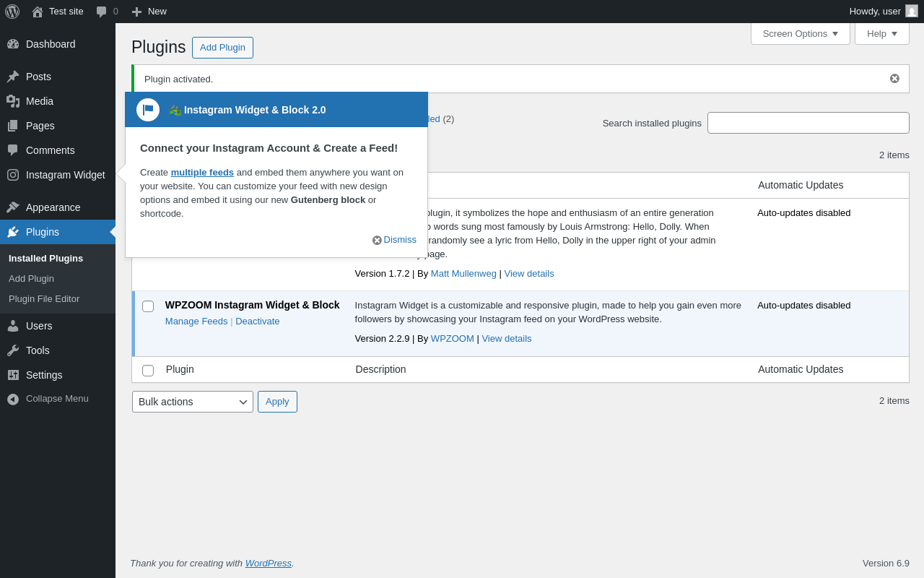Open the Media menu icon
This screenshot has width=924, height=578.
point(13,101)
